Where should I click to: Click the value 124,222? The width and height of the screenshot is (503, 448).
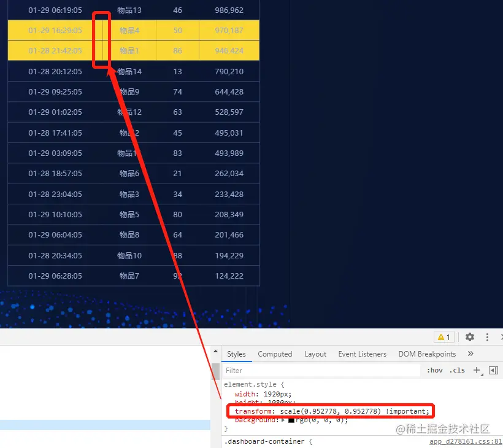tap(229, 276)
